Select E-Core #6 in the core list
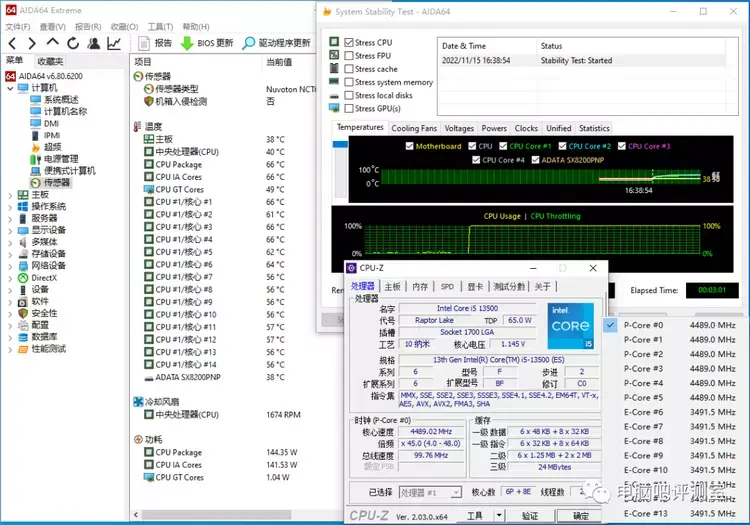 click(x=677, y=412)
